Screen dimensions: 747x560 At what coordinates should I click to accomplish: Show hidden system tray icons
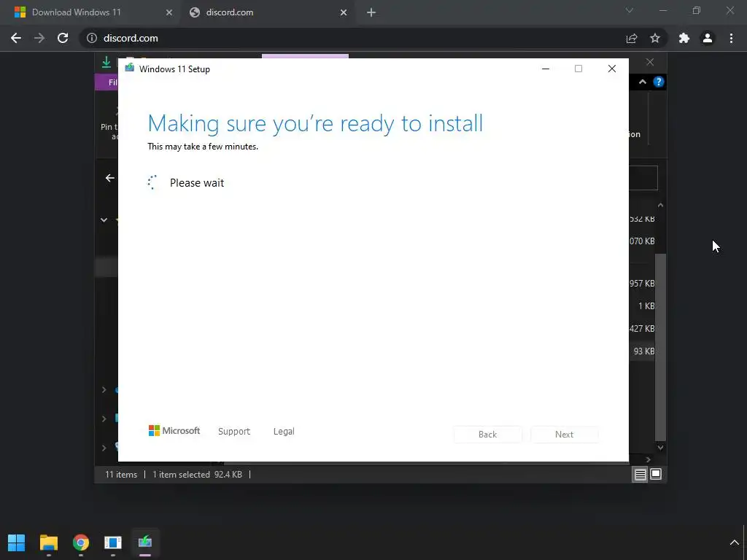coord(734,542)
